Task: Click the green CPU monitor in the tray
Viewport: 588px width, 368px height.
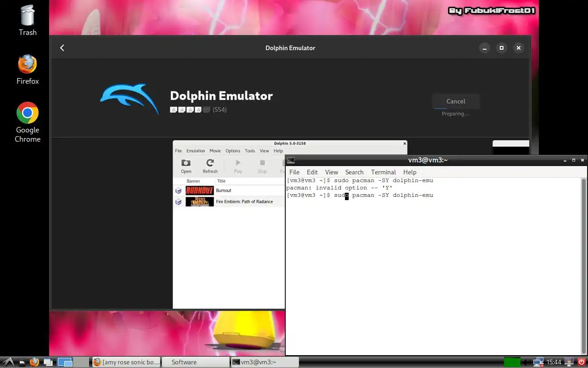Action: point(512,362)
